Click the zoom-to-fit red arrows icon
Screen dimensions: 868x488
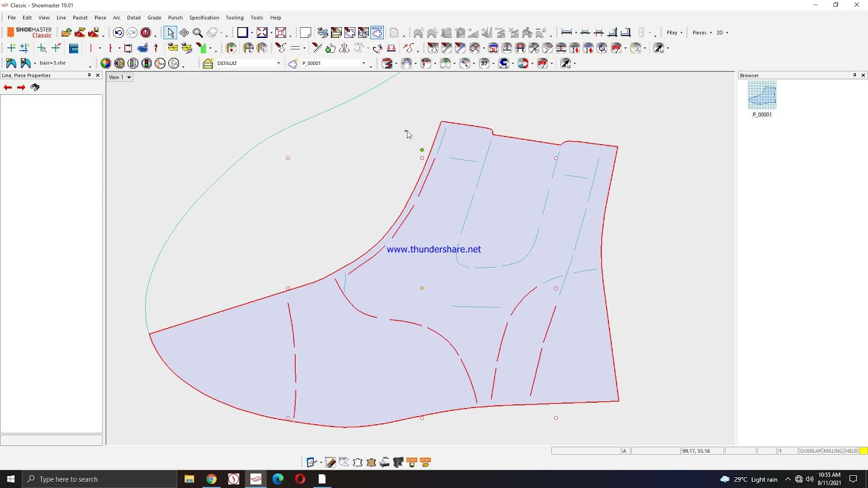pos(262,33)
